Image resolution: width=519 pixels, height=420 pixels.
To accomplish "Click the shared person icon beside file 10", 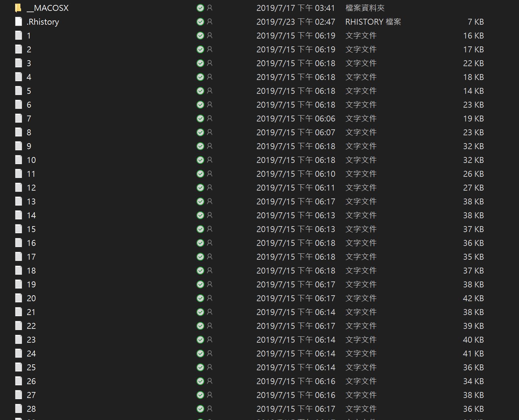I will 210,160.
